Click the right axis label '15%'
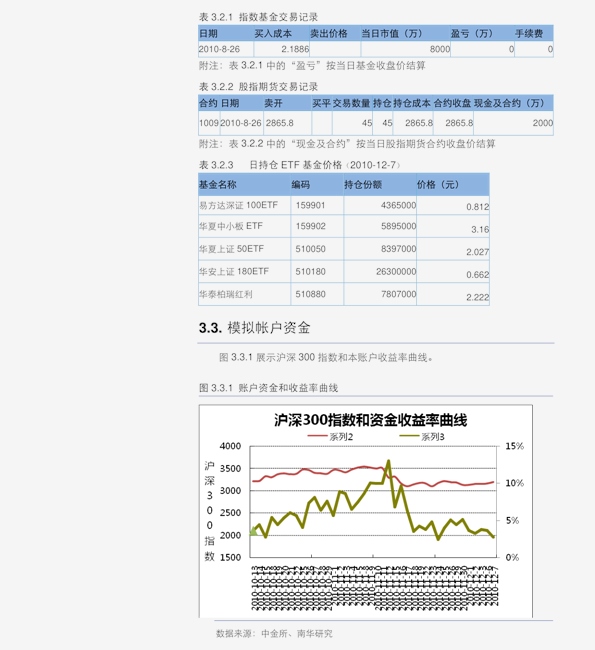Screen dimensions: 595x650 515,446
